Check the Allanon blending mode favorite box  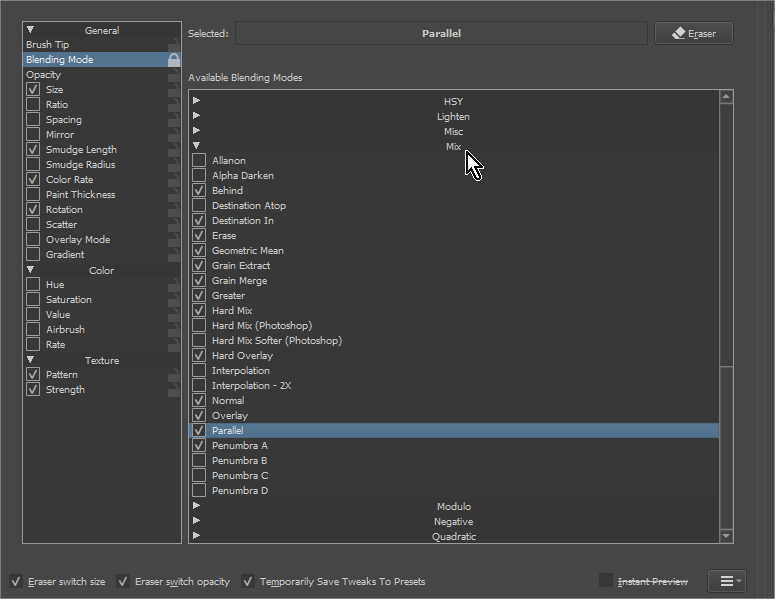(199, 160)
